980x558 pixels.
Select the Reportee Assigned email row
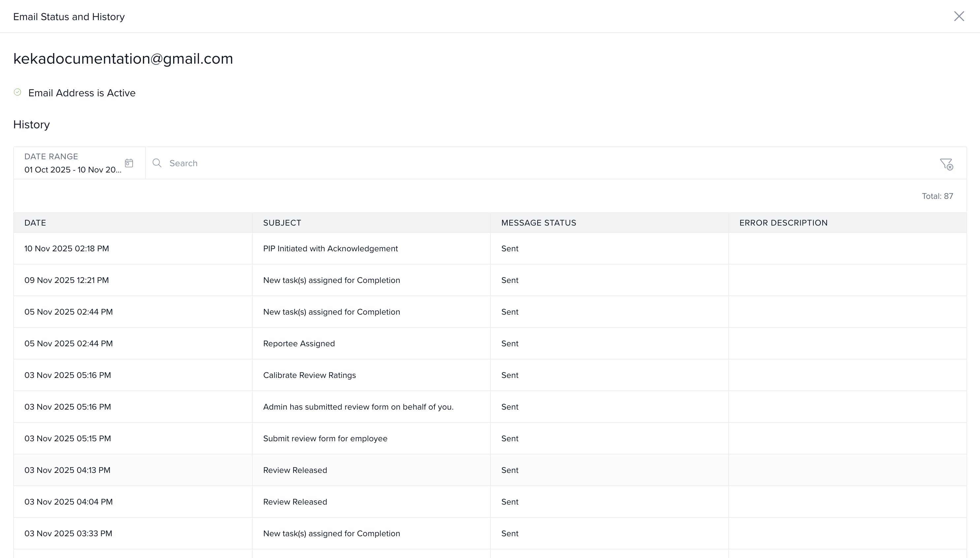[299, 344]
